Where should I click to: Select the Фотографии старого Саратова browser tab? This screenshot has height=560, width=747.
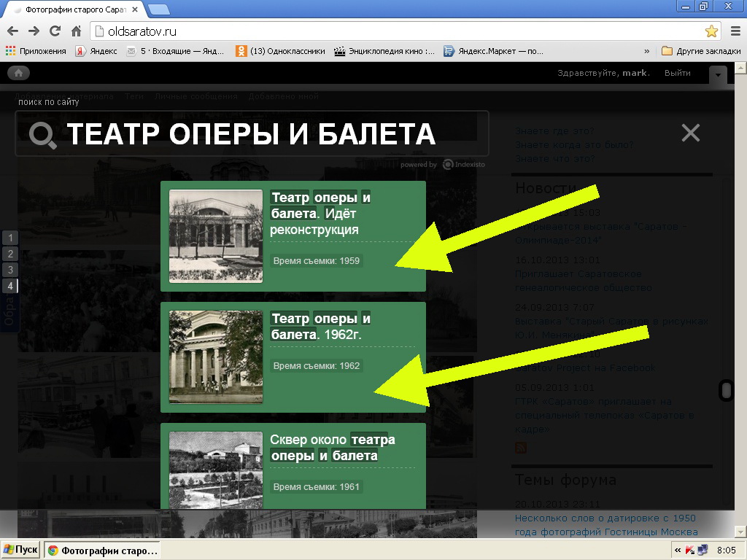coord(75,9)
